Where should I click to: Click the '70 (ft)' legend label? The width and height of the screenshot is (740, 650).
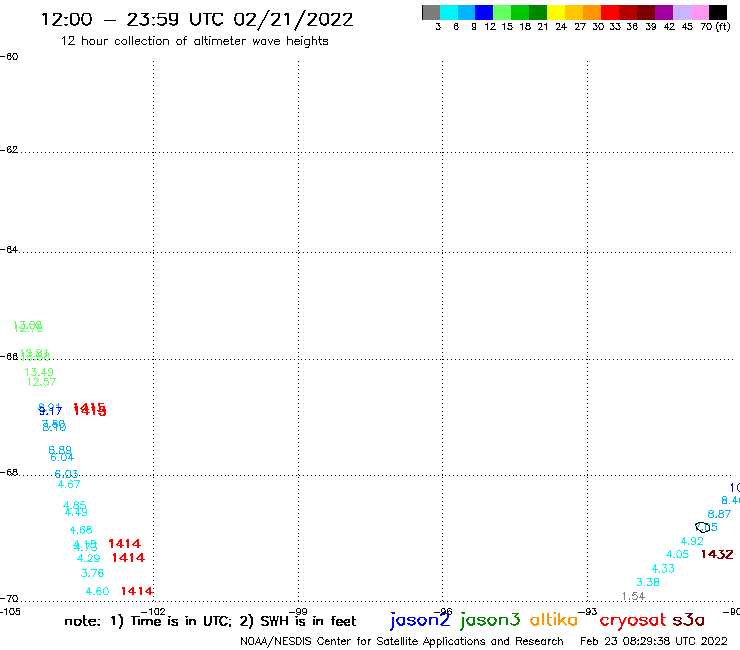pyautogui.click(x=715, y=26)
